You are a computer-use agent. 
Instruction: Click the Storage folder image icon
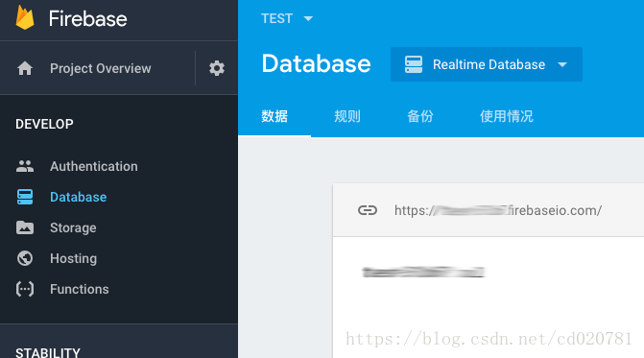click(x=25, y=227)
